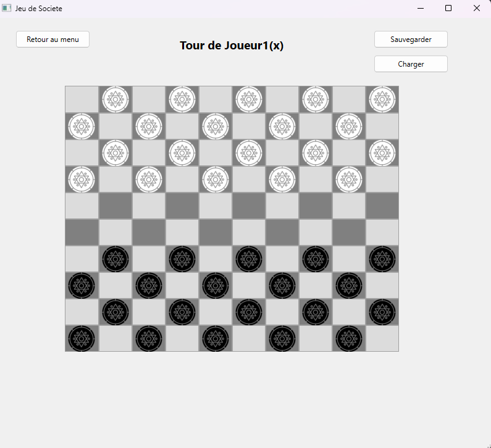Click empty dark square in row 5, column 6
491x448 pixels.
pyautogui.click(x=249, y=206)
